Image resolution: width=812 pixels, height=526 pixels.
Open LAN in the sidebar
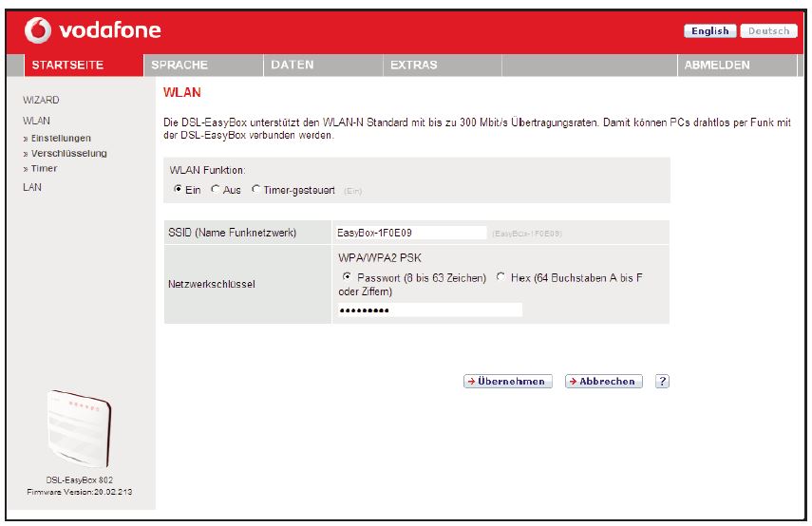click(x=32, y=187)
